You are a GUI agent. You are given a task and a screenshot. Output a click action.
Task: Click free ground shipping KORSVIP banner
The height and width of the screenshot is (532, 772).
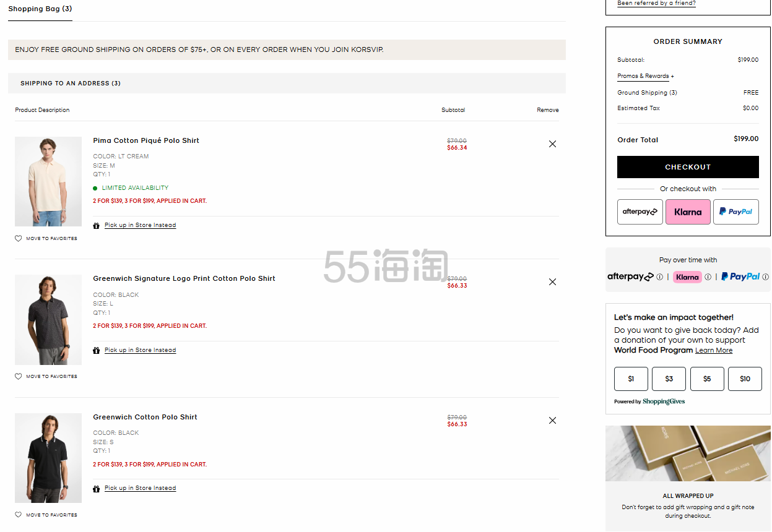point(287,50)
